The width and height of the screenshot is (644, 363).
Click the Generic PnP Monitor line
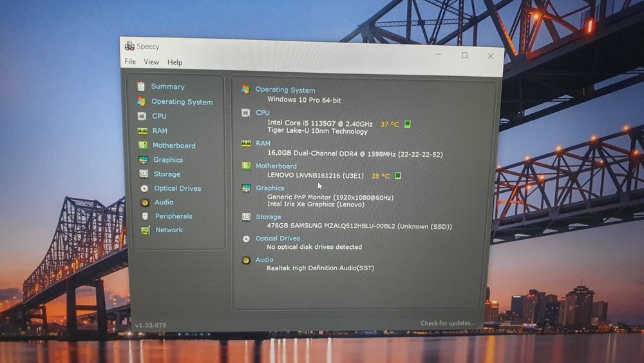click(x=330, y=197)
